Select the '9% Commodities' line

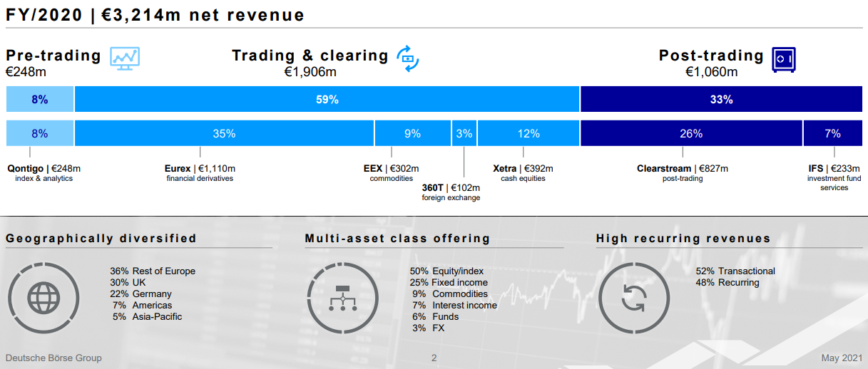coord(450,294)
